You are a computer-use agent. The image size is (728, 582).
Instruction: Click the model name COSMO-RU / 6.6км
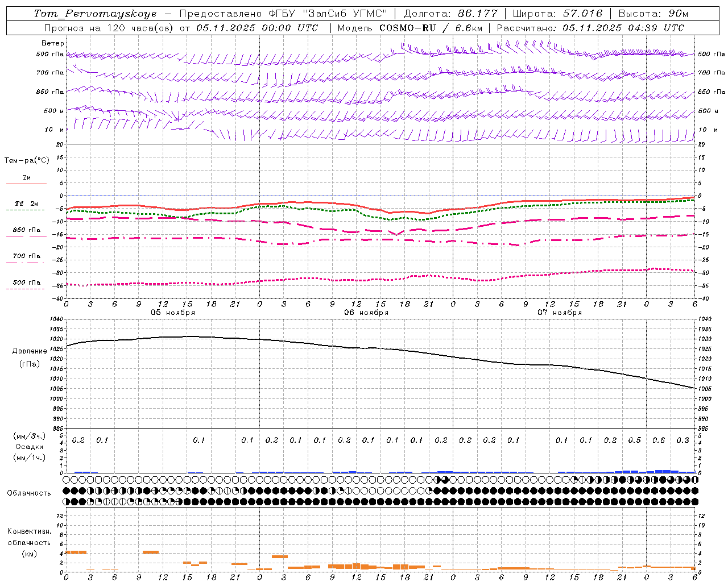431,28
